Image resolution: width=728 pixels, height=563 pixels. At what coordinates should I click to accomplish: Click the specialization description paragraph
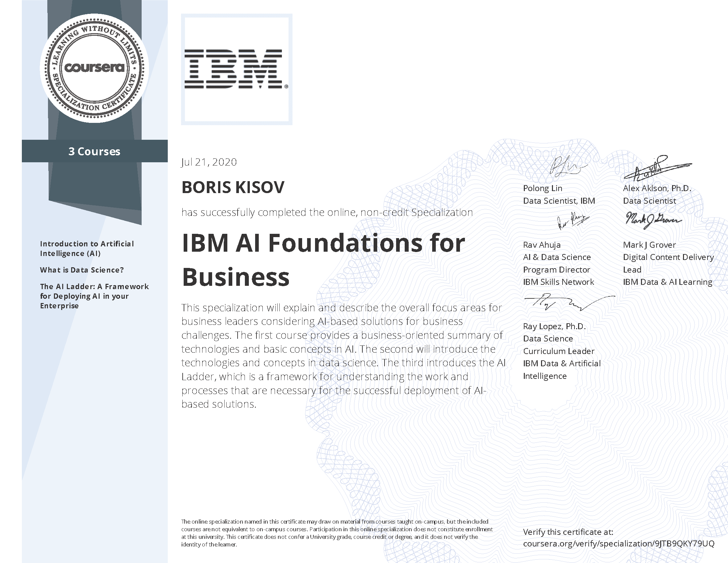(344, 356)
